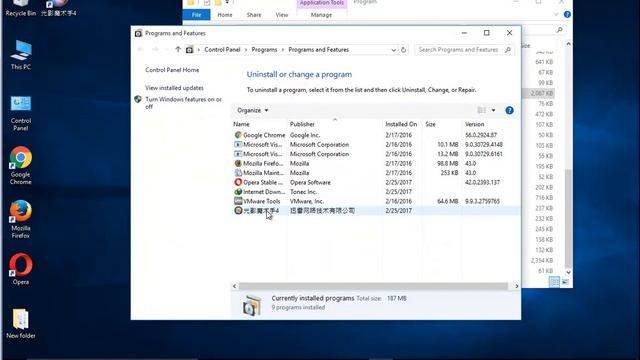The image size is (640, 360).
Task: Select the Microsoft Visual entry sized 10.1 MB
Action: [376, 144]
